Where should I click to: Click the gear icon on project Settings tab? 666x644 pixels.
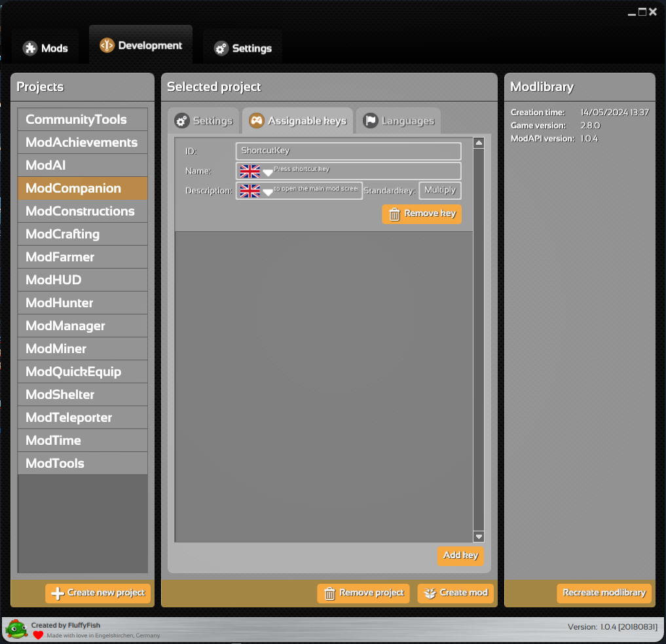182,121
